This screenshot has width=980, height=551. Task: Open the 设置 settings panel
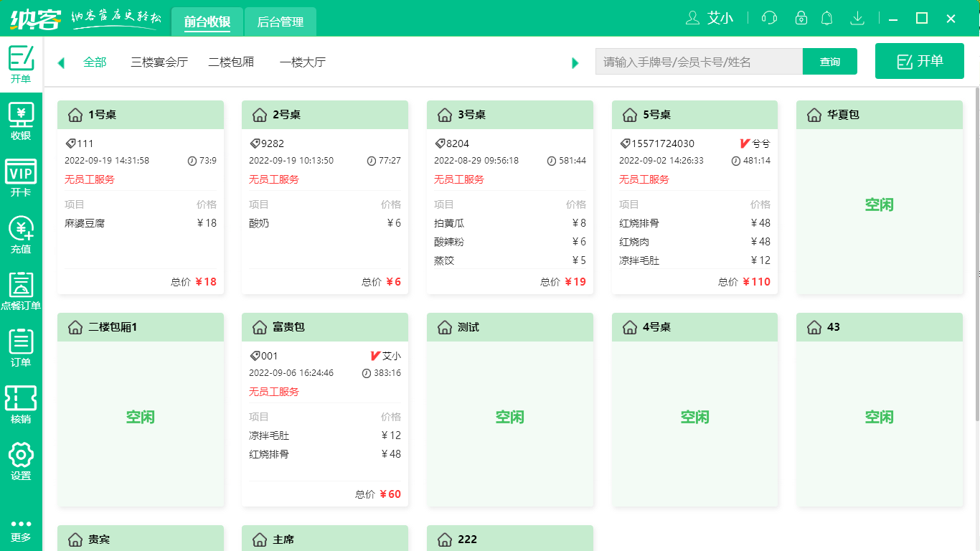point(21,461)
